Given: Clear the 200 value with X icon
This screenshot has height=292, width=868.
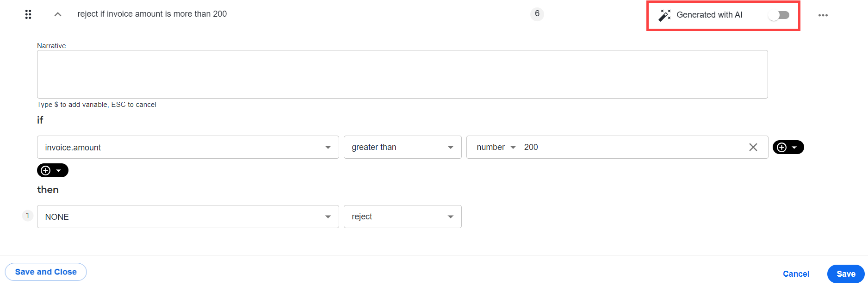Looking at the screenshot, I should [x=753, y=147].
